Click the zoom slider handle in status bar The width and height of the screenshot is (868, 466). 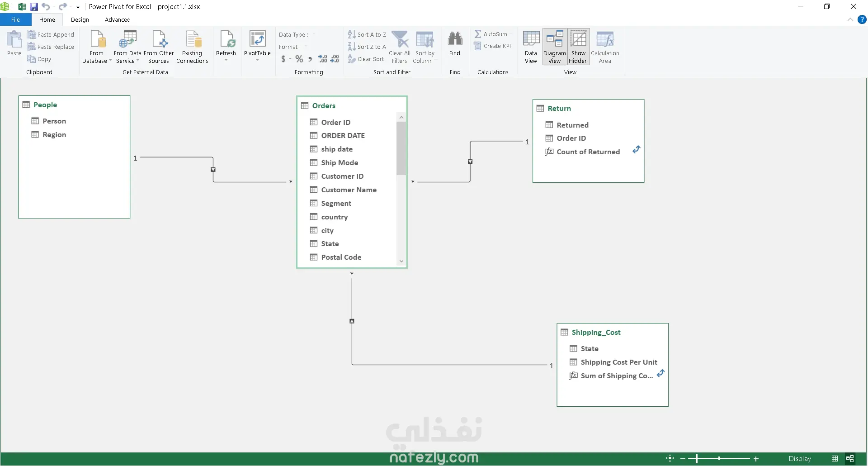697,459
